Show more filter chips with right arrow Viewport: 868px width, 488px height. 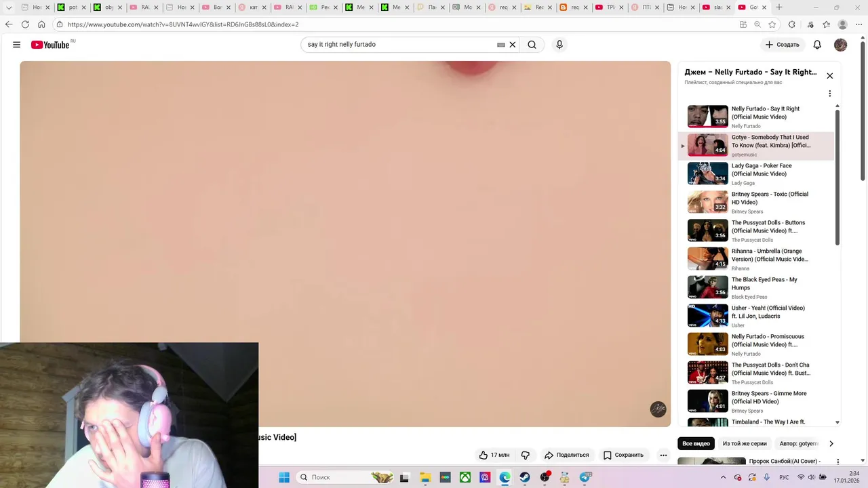click(x=831, y=443)
